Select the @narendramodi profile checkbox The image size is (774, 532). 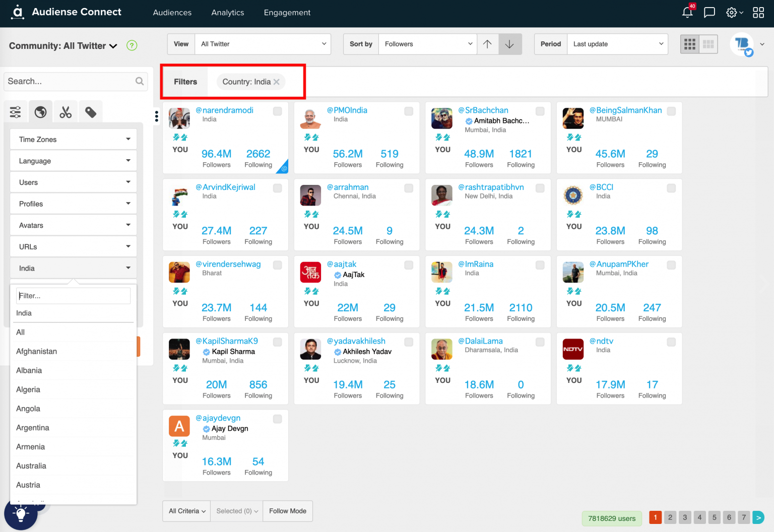pyautogui.click(x=277, y=111)
